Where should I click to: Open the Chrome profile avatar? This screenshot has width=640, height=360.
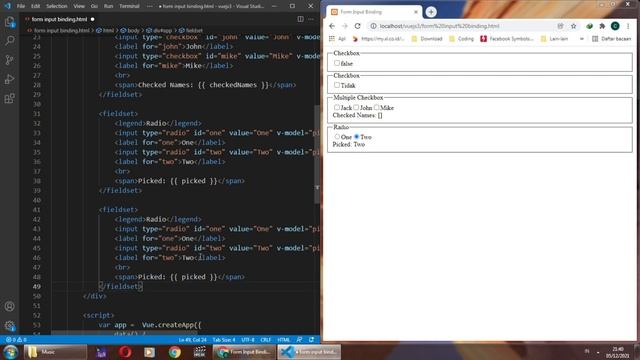tap(615, 26)
